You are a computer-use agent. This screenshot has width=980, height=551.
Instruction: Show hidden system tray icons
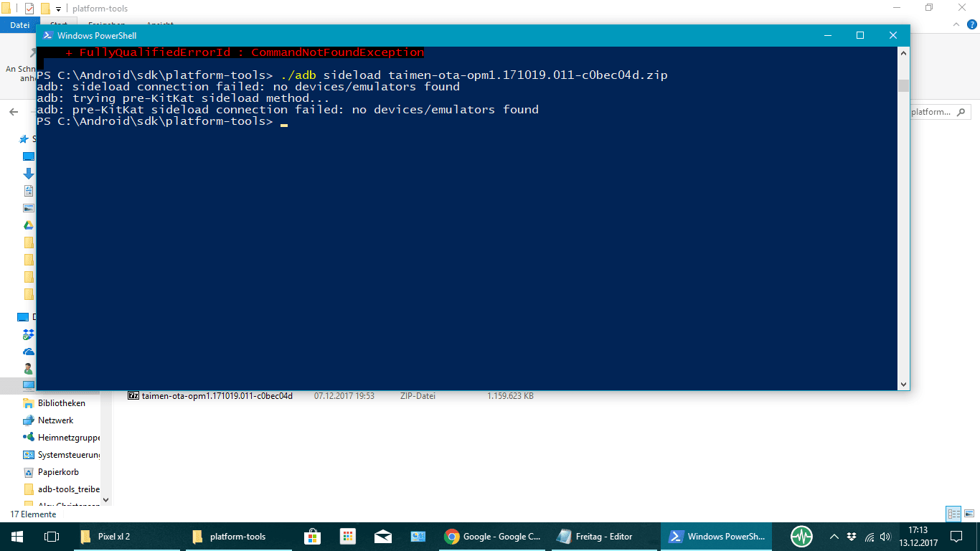834,536
